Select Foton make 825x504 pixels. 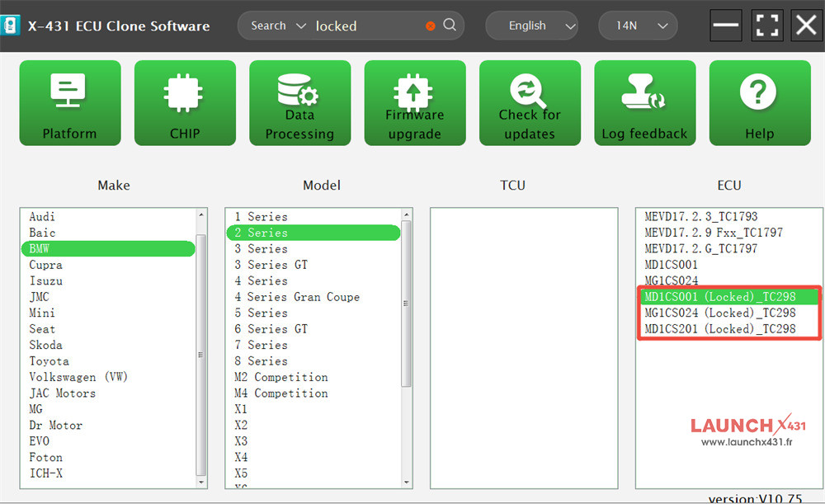(108, 457)
